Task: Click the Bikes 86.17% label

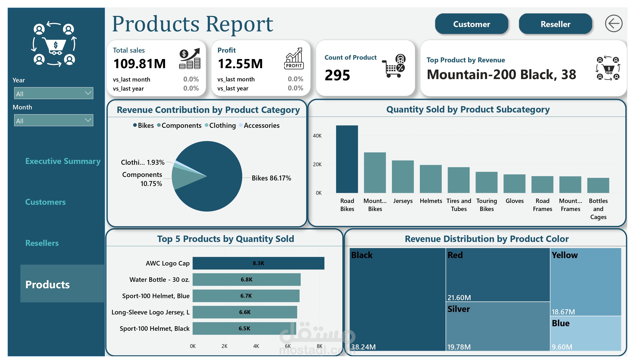Action: [x=271, y=178]
